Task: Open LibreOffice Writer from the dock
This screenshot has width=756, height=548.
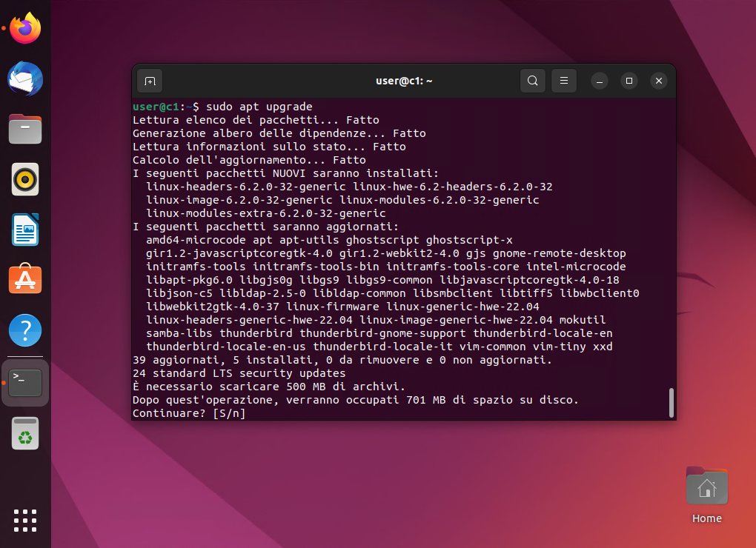Action: tap(25, 230)
